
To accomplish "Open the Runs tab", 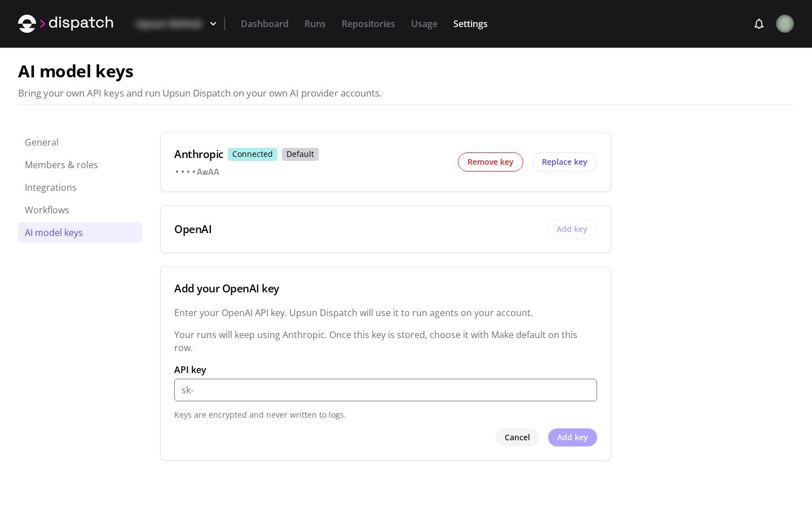I will (x=315, y=24).
